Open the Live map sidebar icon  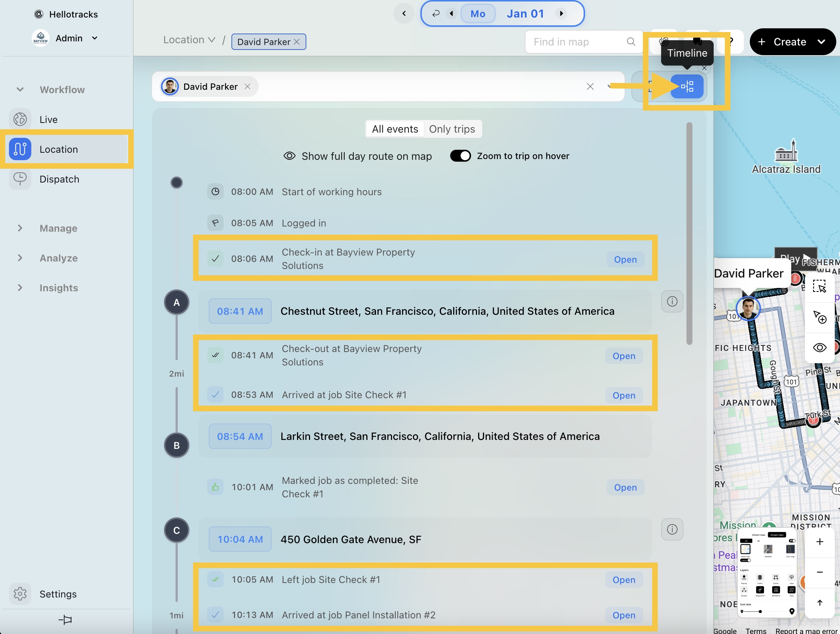pyautogui.click(x=20, y=119)
